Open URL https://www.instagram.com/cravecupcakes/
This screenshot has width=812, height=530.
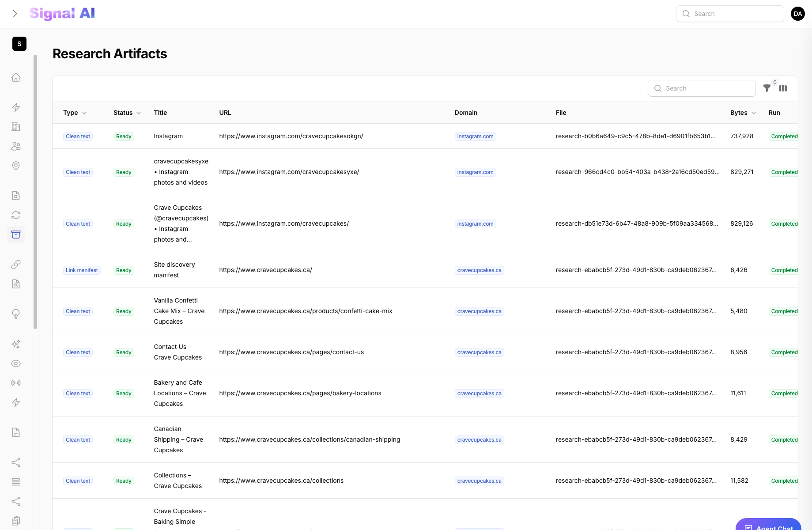pos(284,223)
